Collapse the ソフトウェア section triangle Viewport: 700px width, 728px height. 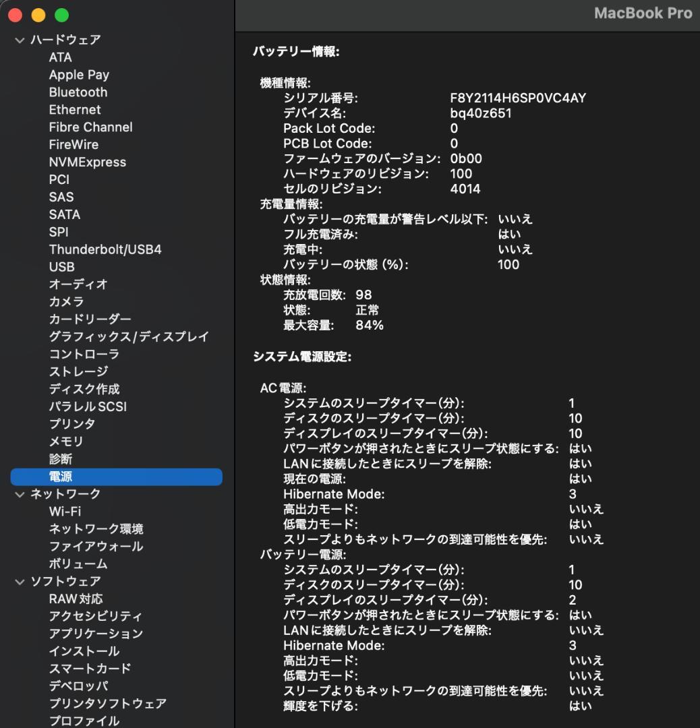pyautogui.click(x=19, y=581)
